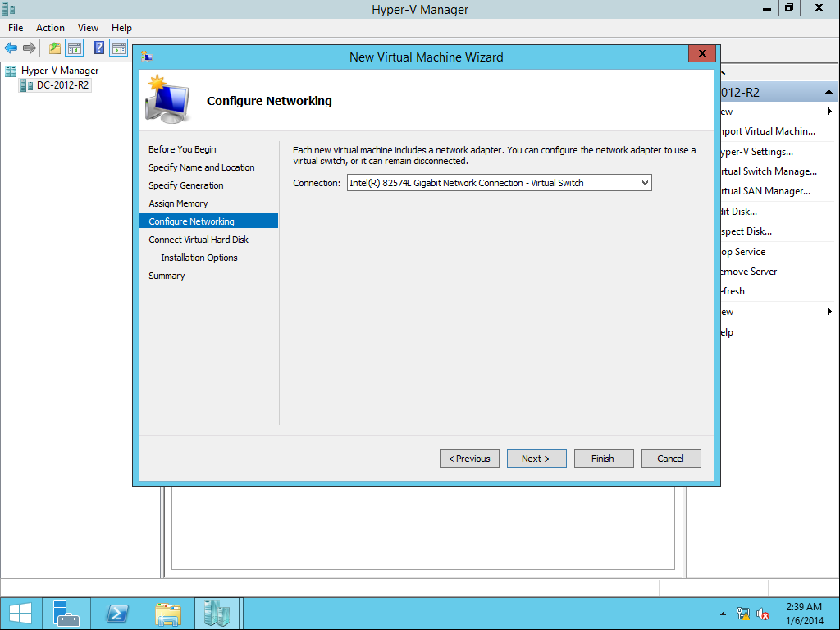
Task: Expand the New submenu arrow in Actions
Action: pyautogui.click(x=829, y=112)
